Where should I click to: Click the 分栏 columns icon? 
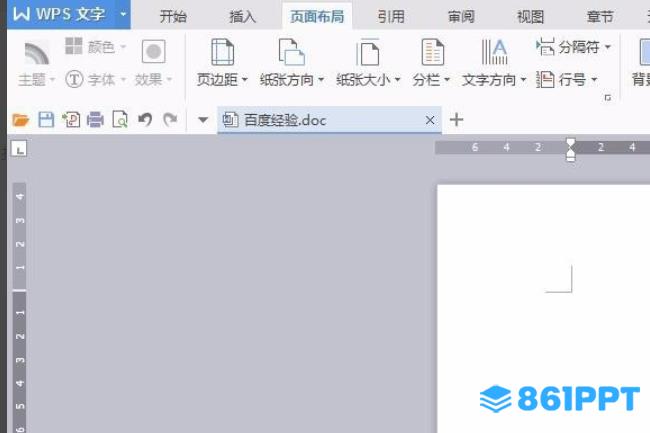pyautogui.click(x=432, y=52)
